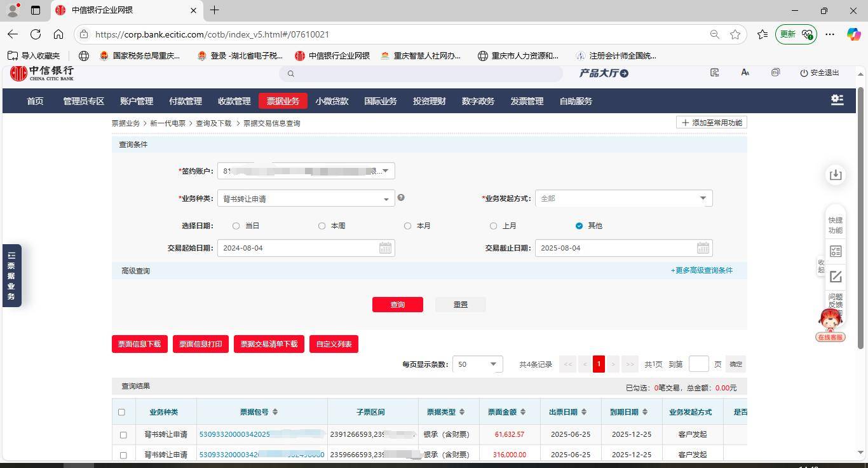Click the red 查询 button
This screenshot has height=468, width=868.
[x=397, y=305]
